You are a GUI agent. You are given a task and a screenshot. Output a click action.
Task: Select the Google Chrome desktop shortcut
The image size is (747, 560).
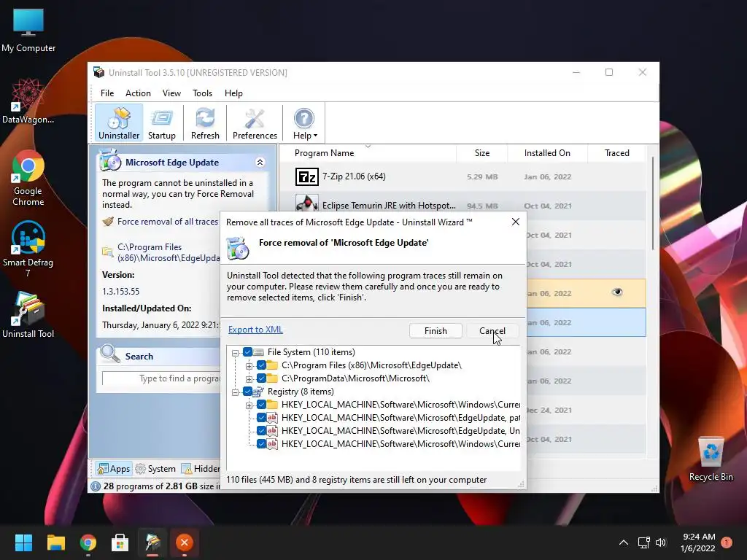click(28, 178)
